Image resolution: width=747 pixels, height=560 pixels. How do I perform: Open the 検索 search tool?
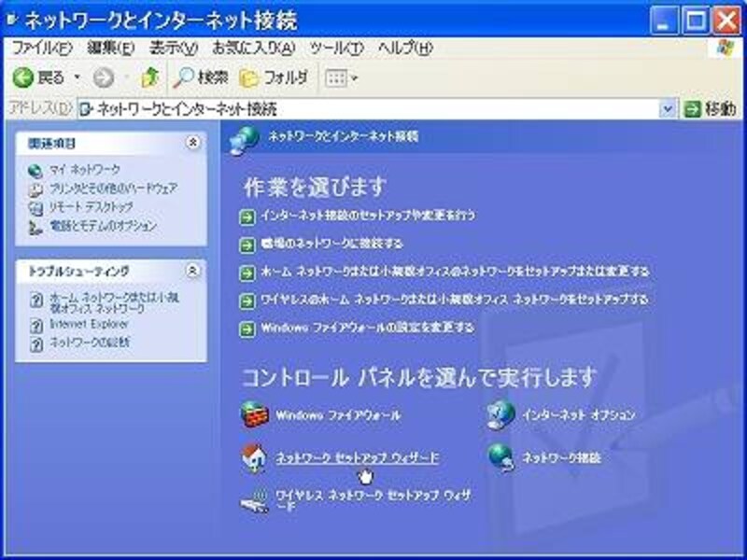pos(201,77)
